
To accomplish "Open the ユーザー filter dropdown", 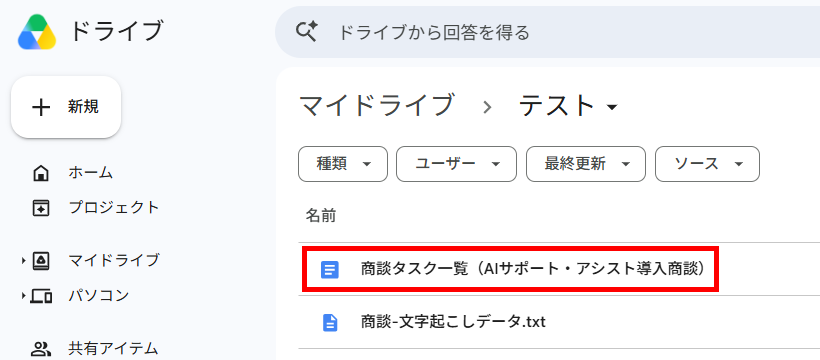I will pos(456,164).
